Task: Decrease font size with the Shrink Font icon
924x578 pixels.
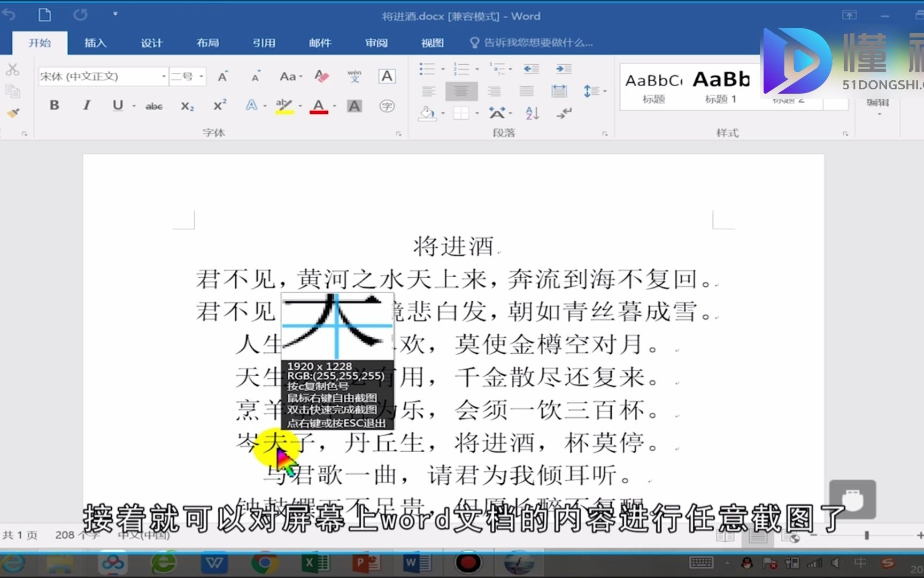Action: pyautogui.click(x=256, y=77)
